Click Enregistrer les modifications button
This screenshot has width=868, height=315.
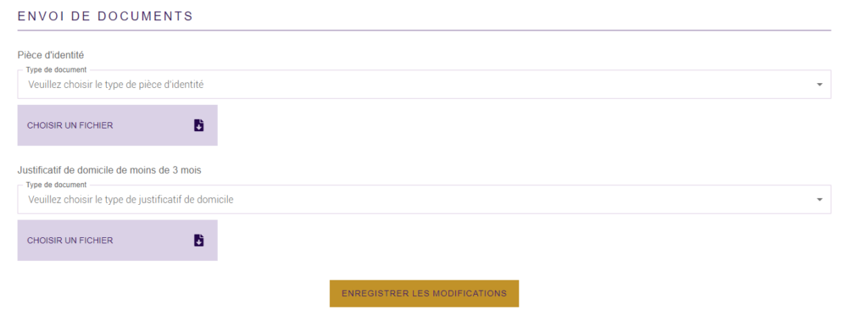(424, 294)
